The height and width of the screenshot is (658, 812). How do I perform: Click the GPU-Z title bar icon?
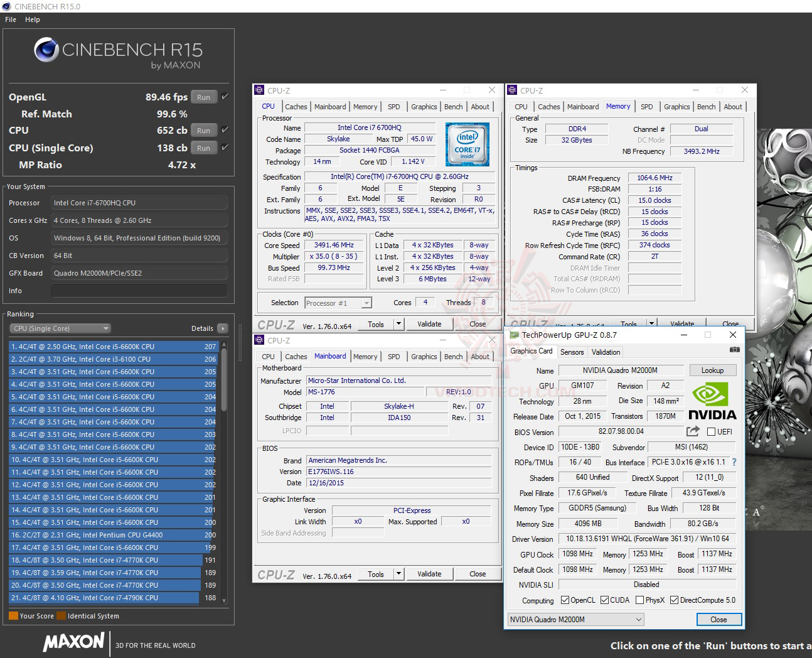pyautogui.click(x=515, y=335)
